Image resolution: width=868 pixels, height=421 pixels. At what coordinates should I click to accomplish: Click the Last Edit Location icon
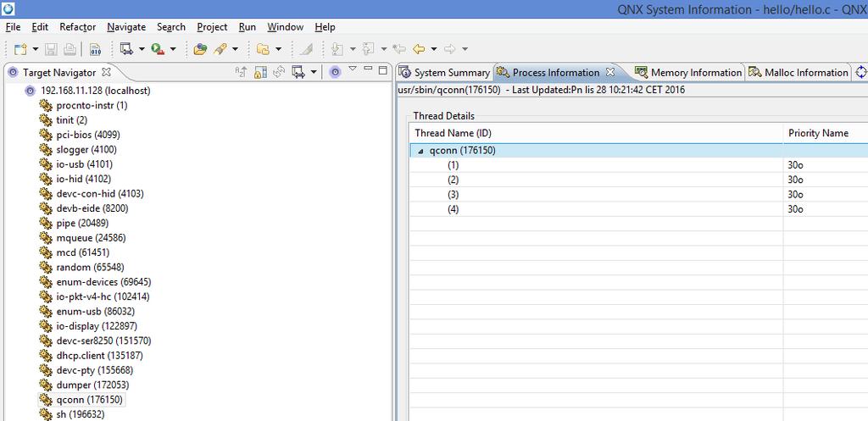tap(398, 49)
